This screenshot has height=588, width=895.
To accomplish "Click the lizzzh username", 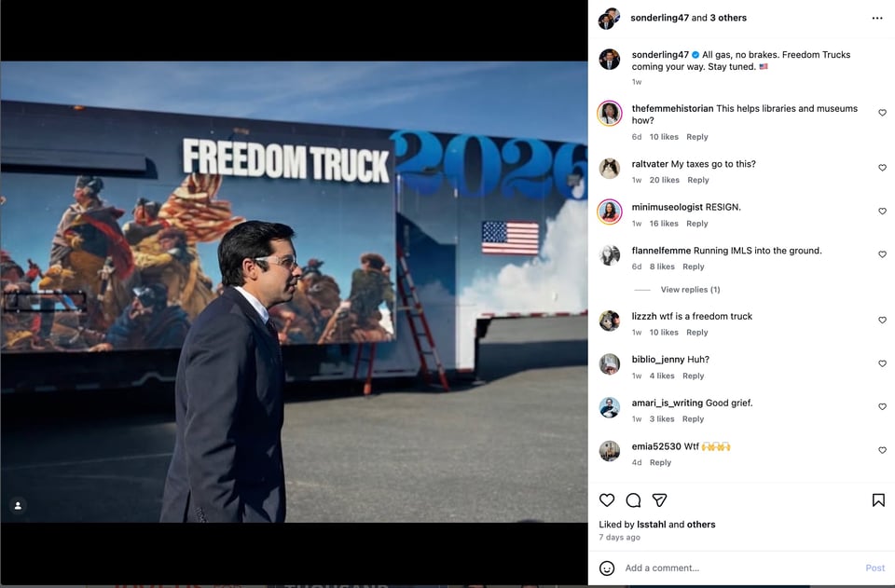I will pyautogui.click(x=644, y=316).
